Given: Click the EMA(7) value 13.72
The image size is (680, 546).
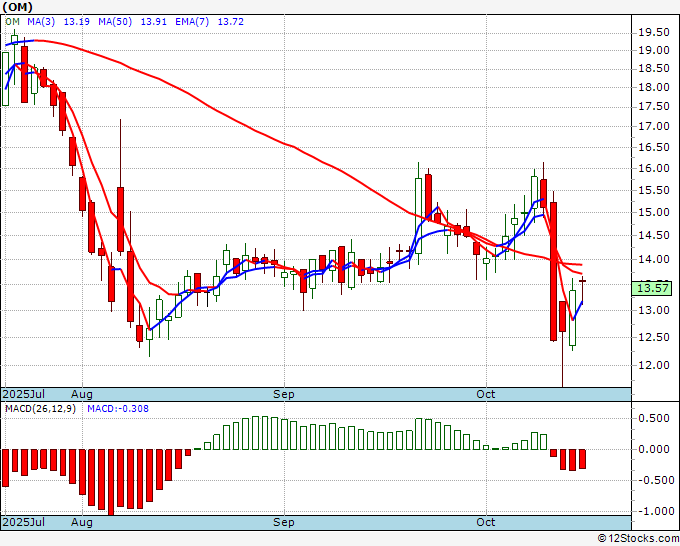Looking at the screenshot, I should pos(230,22).
